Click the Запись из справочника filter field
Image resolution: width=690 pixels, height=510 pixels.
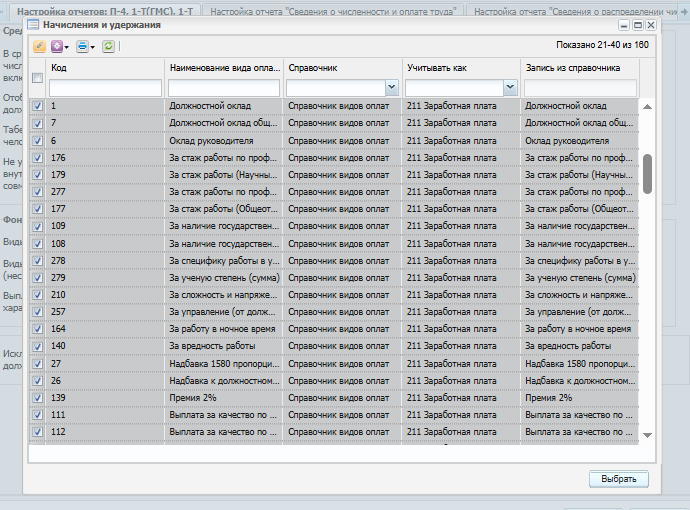coord(580,88)
